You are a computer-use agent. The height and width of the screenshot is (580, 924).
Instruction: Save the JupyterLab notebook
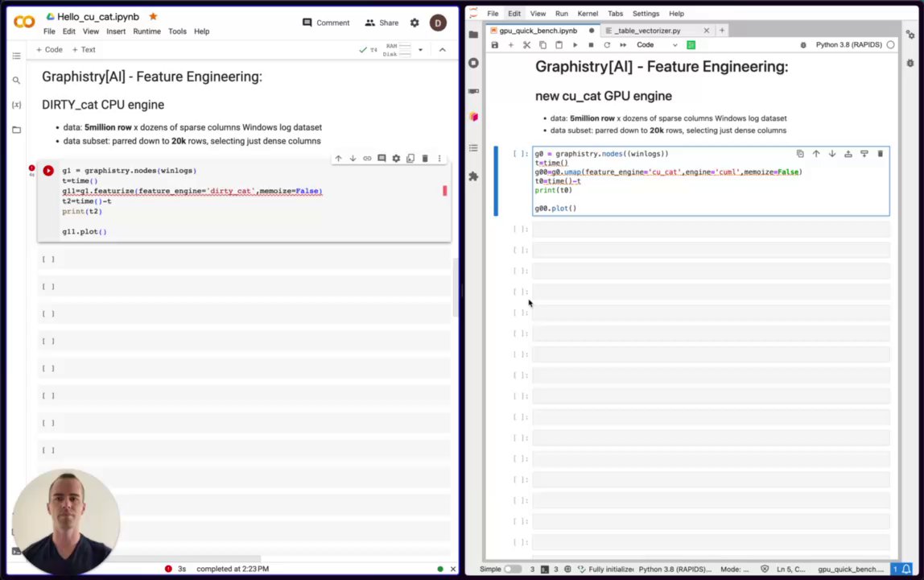pyautogui.click(x=494, y=45)
